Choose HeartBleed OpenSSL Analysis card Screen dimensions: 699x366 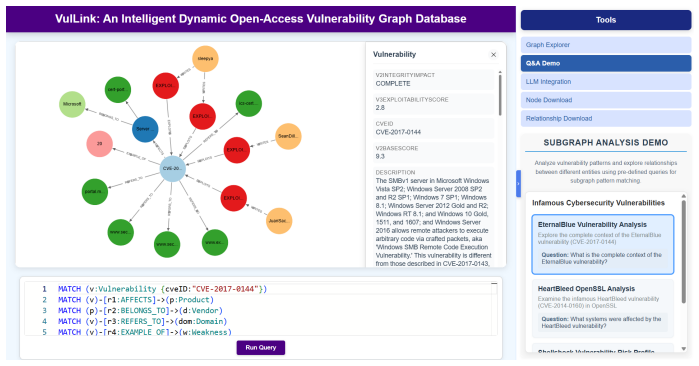(x=603, y=308)
